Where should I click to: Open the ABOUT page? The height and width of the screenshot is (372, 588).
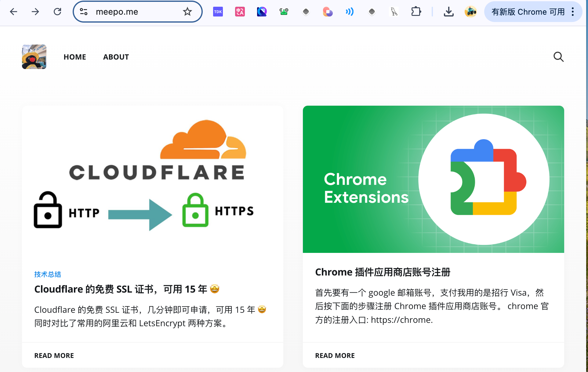click(x=116, y=57)
